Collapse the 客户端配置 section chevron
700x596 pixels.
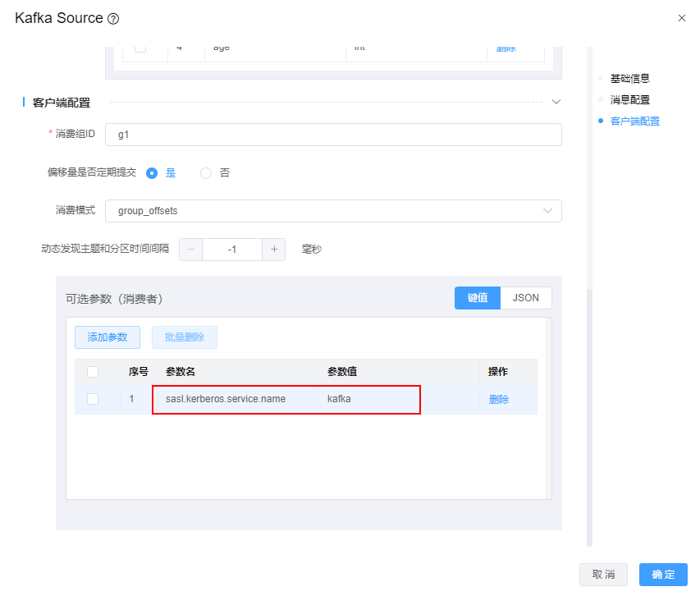pyautogui.click(x=556, y=103)
